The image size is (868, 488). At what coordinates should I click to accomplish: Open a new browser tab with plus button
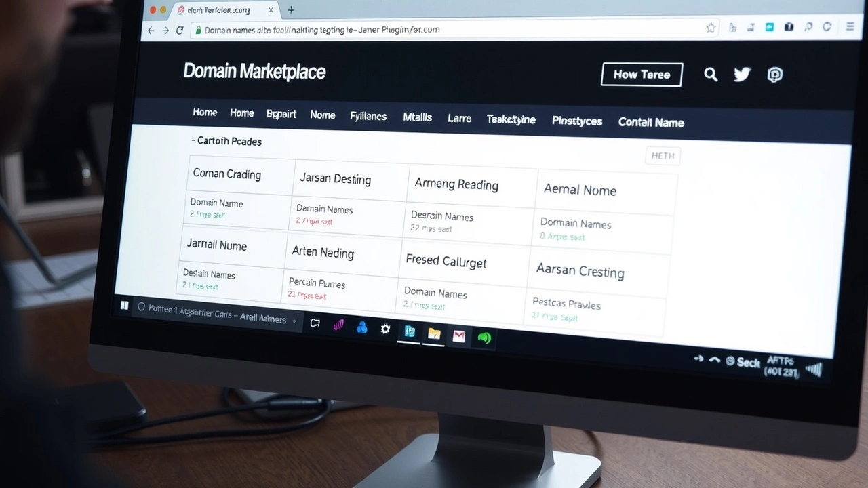tap(291, 10)
